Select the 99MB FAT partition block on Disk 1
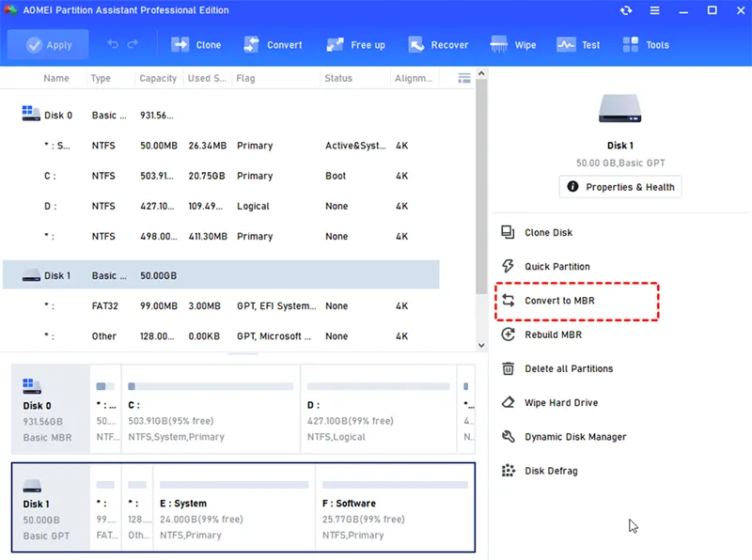This screenshot has width=752, height=560. (105, 507)
